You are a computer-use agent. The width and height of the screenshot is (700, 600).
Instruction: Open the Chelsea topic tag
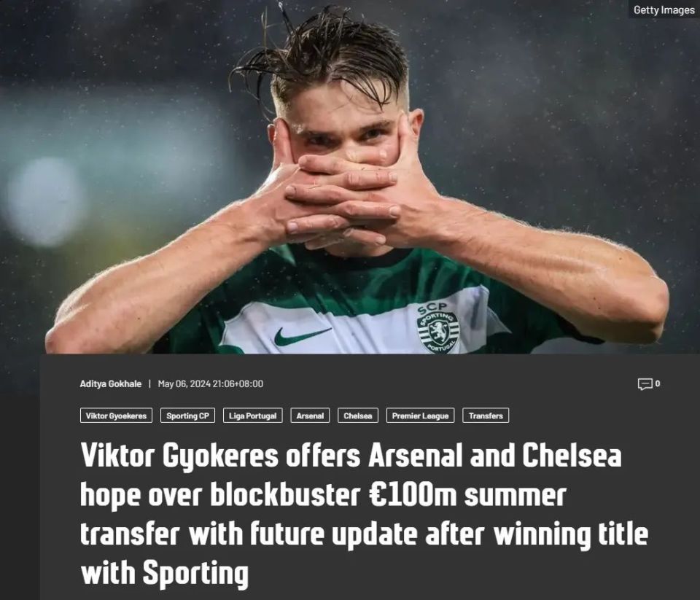point(358,416)
